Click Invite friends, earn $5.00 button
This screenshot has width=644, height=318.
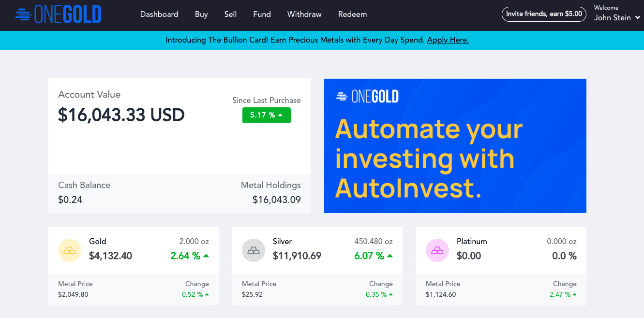tap(544, 14)
